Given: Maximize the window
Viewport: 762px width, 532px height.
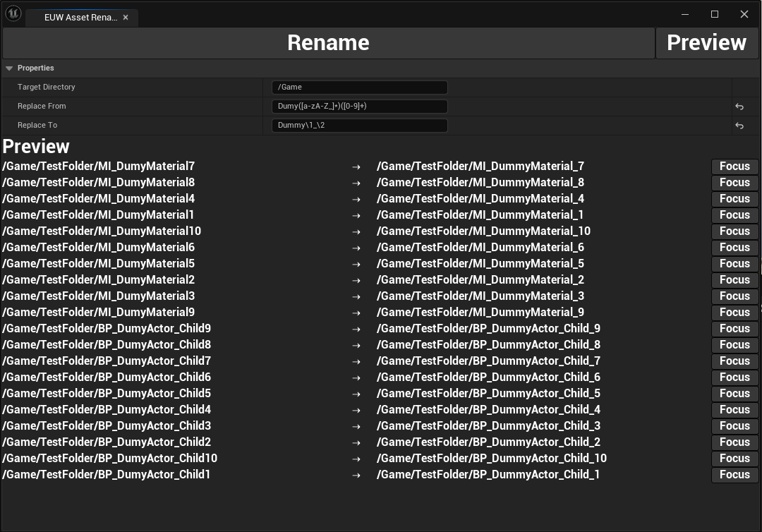Looking at the screenshot, I should coord(714,14).
